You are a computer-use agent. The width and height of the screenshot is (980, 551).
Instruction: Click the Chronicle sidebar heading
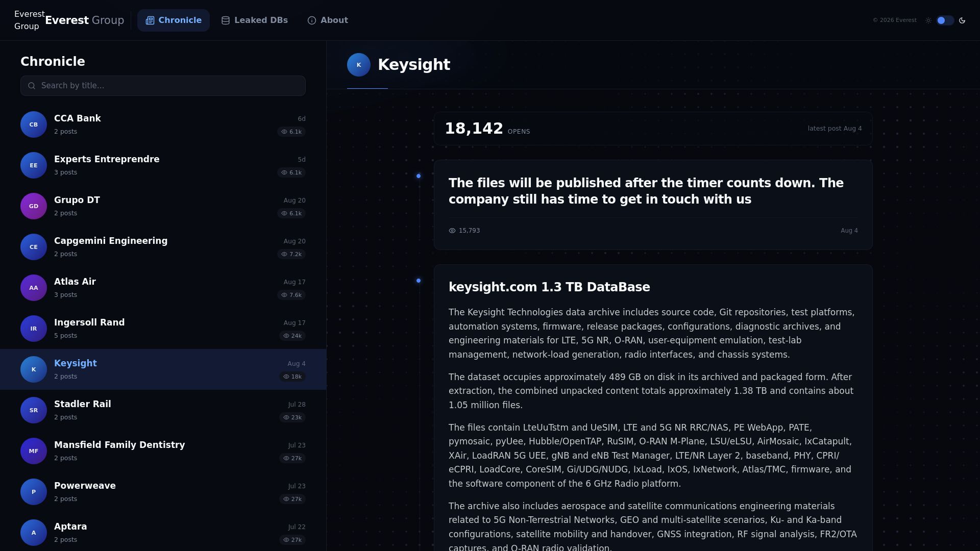pyautogui.click(x=53, y=62)
